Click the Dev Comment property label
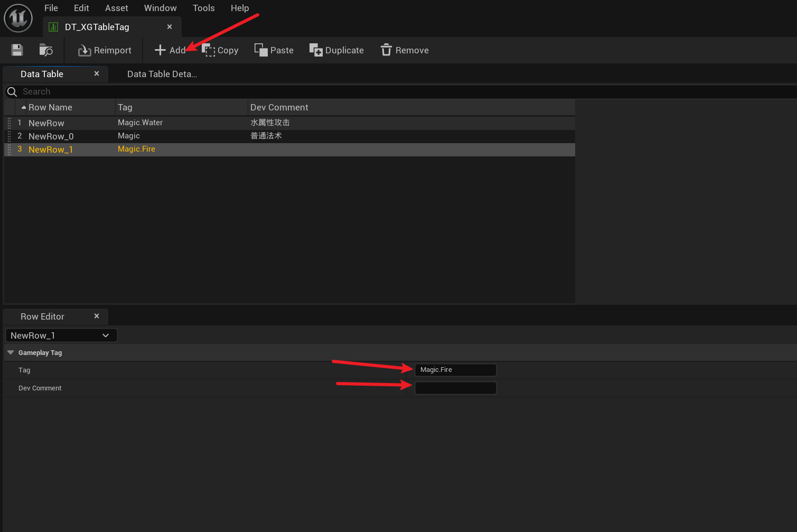The image size is (797, 532). [40, 388]
